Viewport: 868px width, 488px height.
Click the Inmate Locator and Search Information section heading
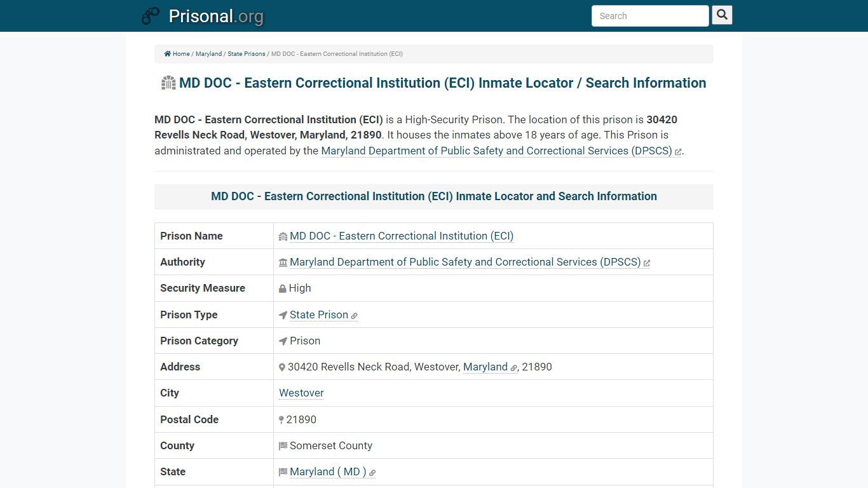(x=434, y=196)
